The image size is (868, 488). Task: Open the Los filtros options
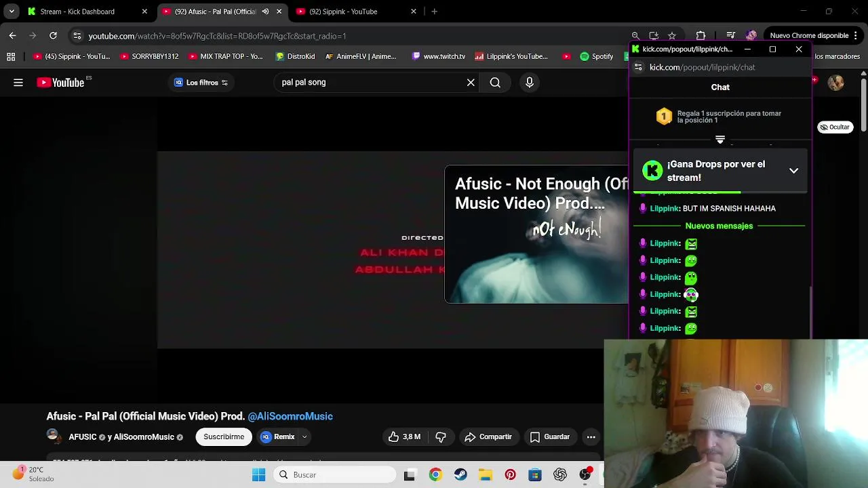201,83
